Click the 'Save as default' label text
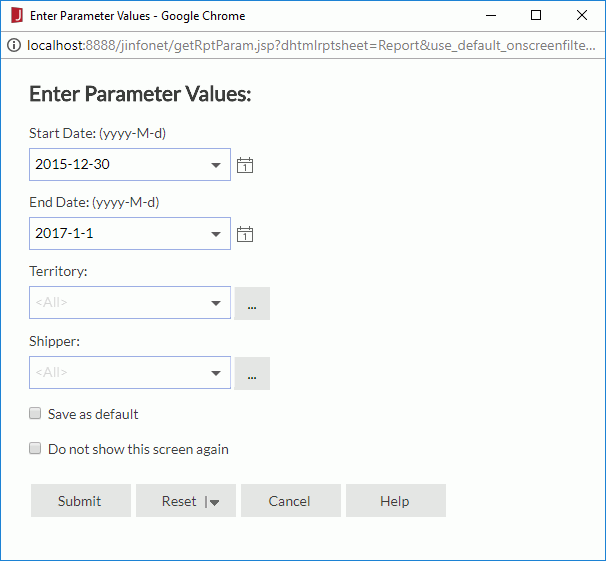This screenshot has width=606, height=561. click(93, 414)
